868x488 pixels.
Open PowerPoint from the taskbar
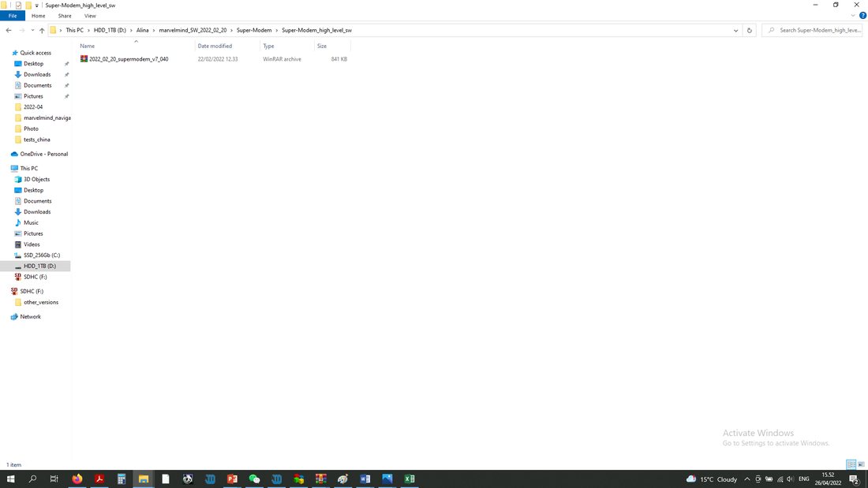232,479
